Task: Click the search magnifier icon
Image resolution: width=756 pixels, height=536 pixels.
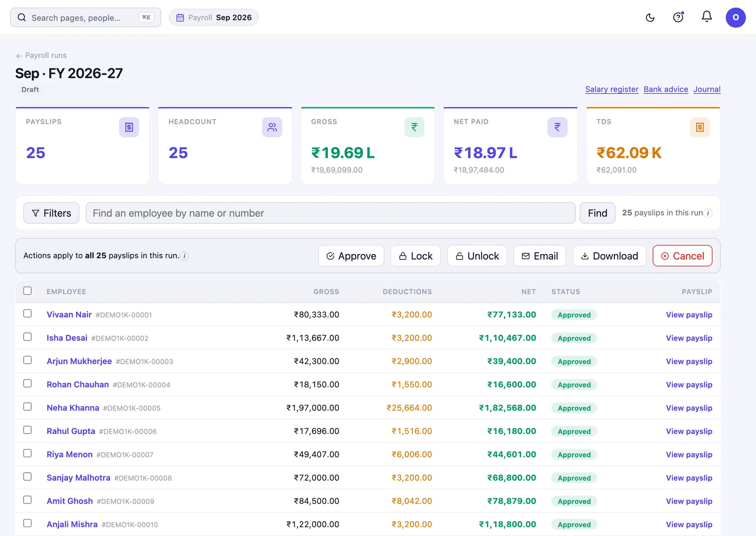Action: pos(22,17)
